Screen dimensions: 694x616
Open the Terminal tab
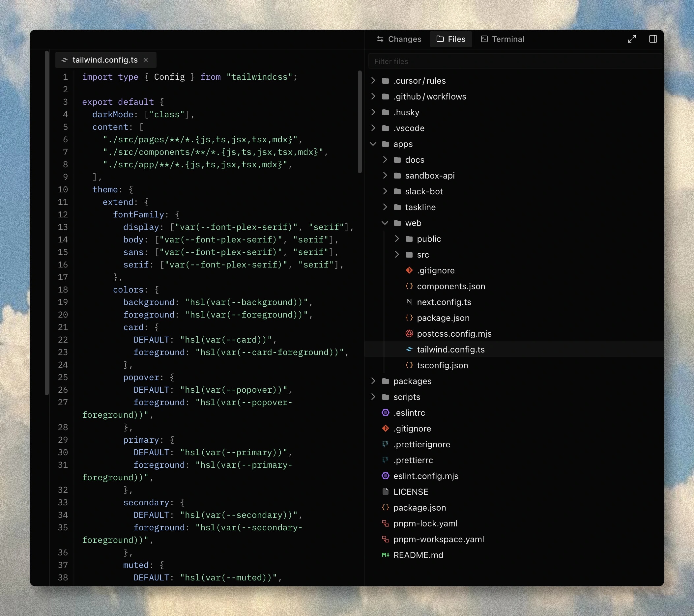click(503, 39)
